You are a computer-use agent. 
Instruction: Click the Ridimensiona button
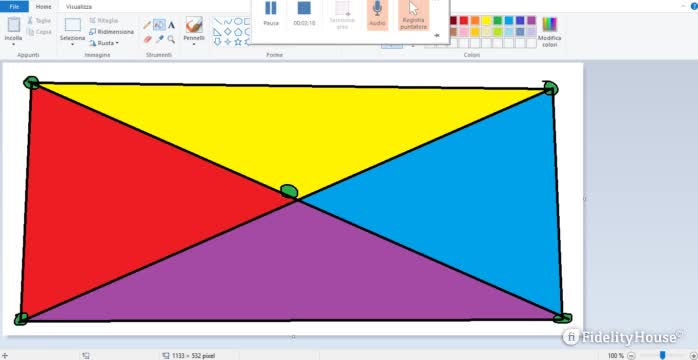point(111,32)
